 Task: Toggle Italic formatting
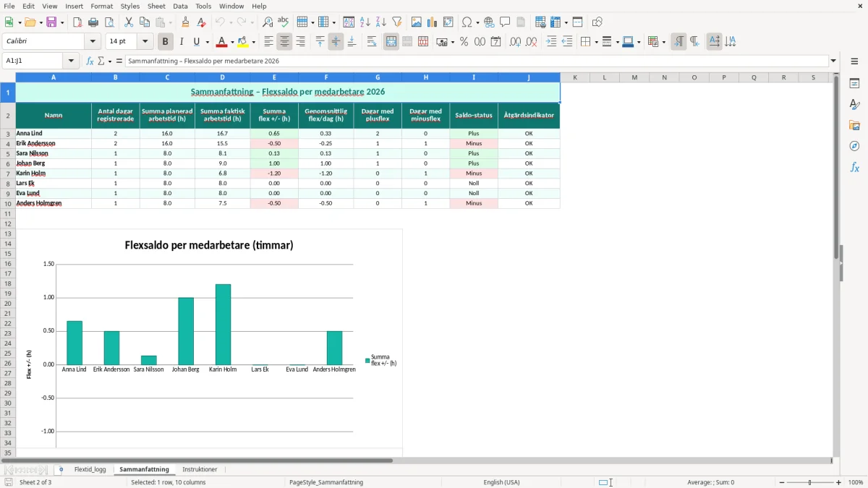(x=182, y=42)
